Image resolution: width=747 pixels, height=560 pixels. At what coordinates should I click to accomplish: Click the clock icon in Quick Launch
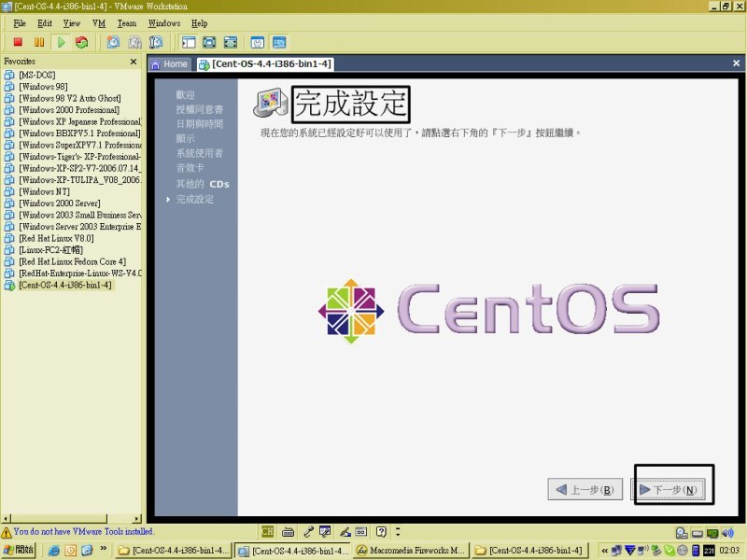[x=71, y=551]
